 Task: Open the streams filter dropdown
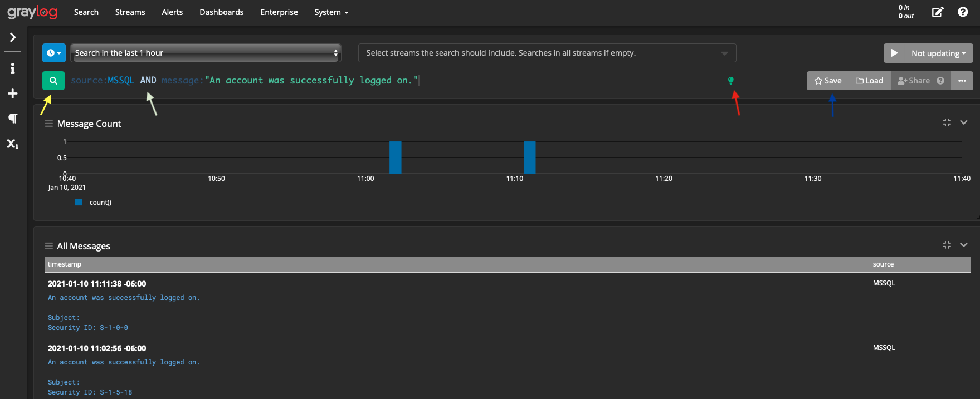[x=547, y=53]
